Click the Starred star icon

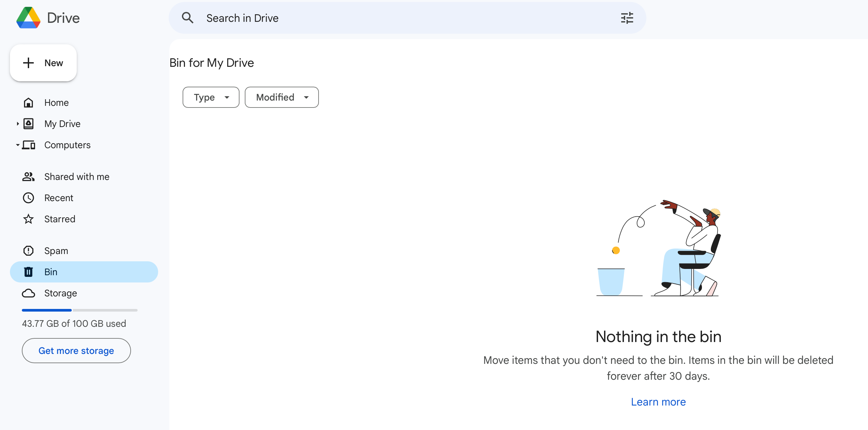click(28, 219)
